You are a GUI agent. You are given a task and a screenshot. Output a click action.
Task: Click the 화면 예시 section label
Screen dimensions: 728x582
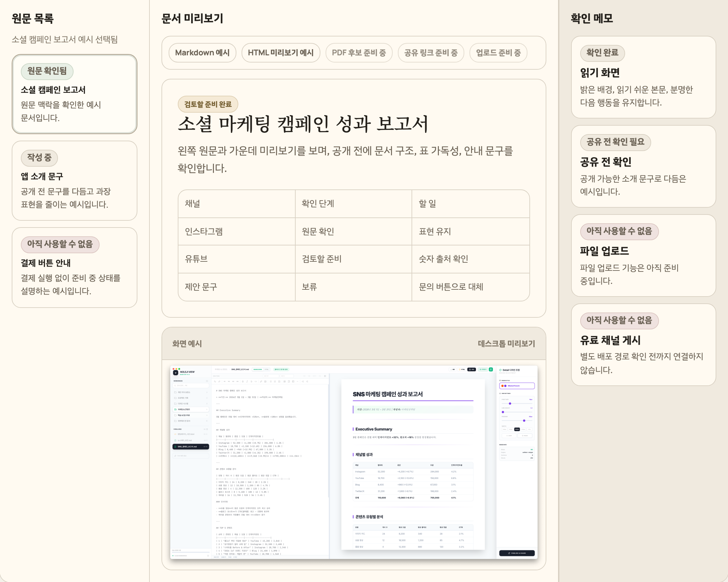click(x=187, y=344)
